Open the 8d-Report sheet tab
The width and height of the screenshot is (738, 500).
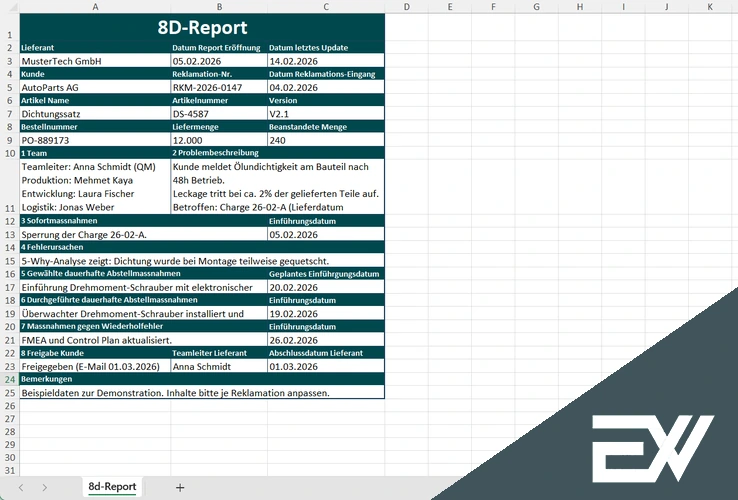(x=112, y=486)
